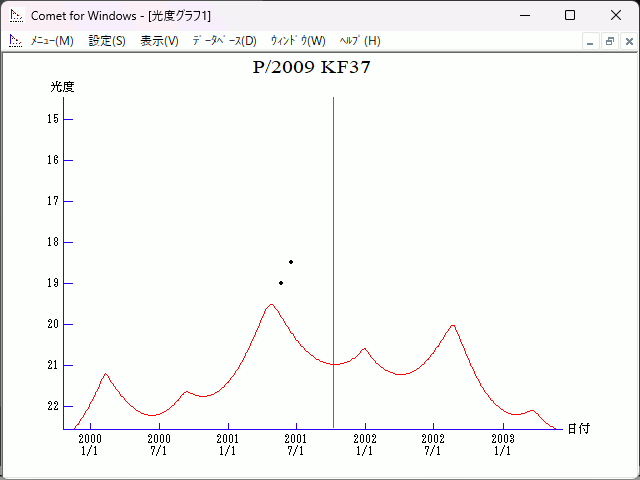Restore down the inner graph child window

pyautogui.click(x=609, y=41)
